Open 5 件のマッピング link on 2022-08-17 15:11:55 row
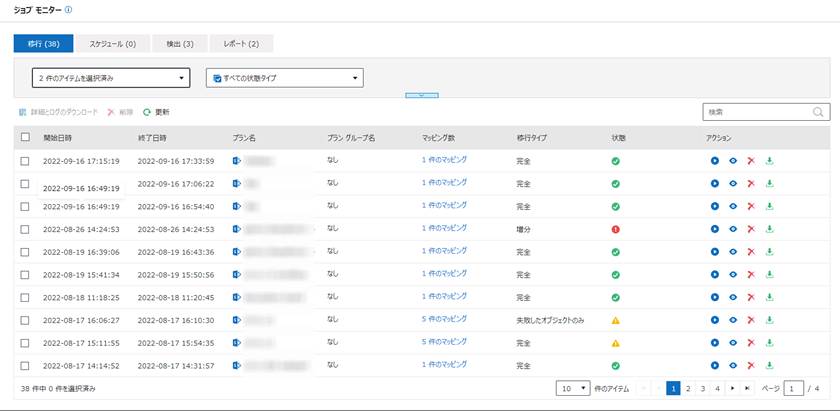The height and width of the screenshot is (411, 840). (444, 342)
